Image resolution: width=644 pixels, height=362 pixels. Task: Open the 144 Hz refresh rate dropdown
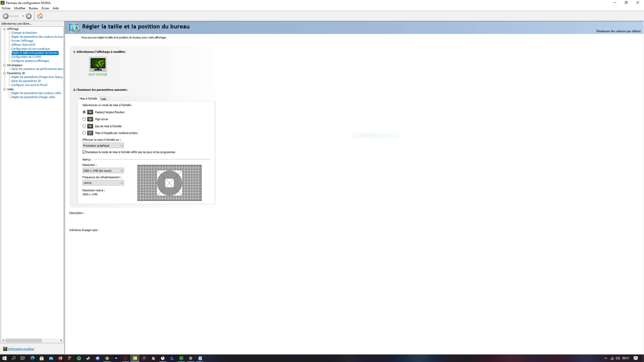pyautogui.click(x=103, y=183)
